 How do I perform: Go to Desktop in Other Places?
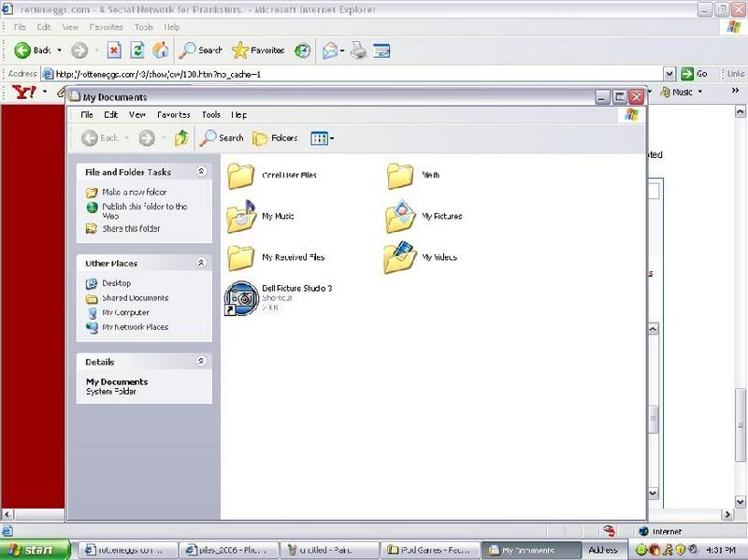pyautogui.click(x=108, y=283)
